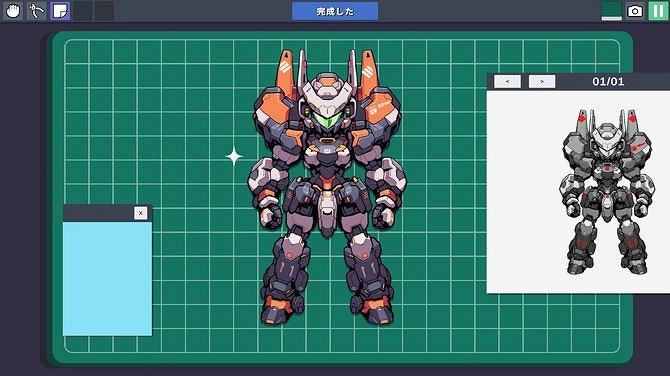Click the white sparkle star on mat
Image resolution: width=670 pixels, height=376 pixels.
point(234,157)
